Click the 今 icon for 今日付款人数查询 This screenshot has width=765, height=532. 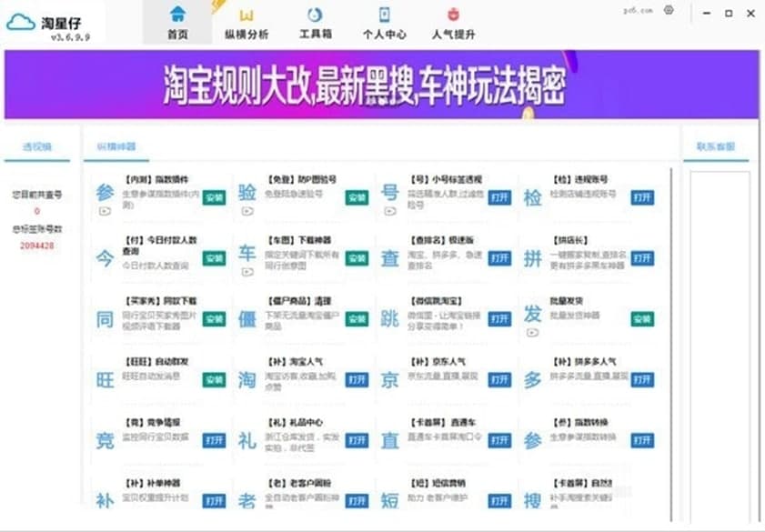105,258
